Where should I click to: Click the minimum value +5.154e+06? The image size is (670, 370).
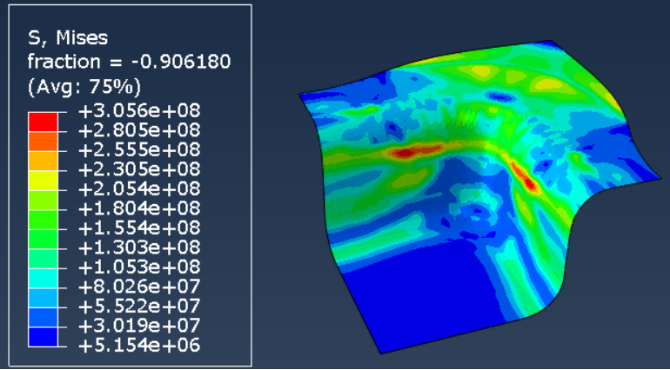coord(139,344)
